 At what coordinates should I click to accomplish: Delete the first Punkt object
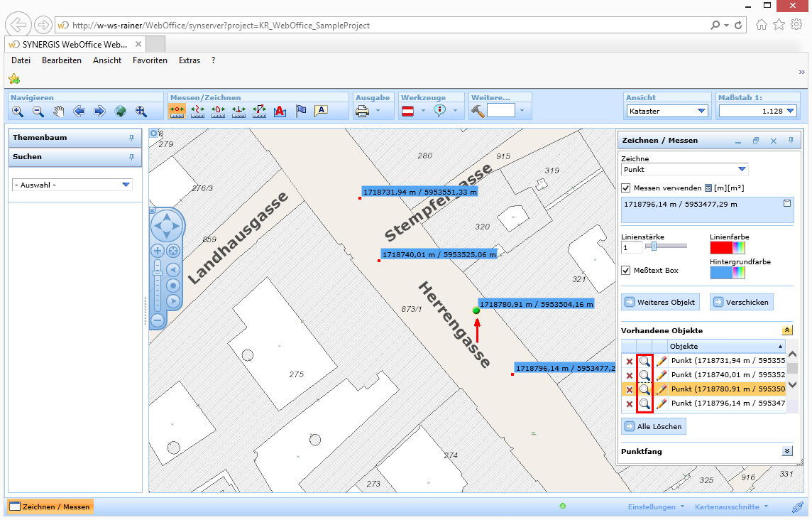pos(629,361)
